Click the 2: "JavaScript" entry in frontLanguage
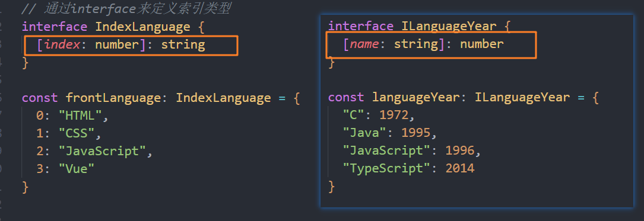This screenshot has width=644, height=221. click(x=94, y=151)
